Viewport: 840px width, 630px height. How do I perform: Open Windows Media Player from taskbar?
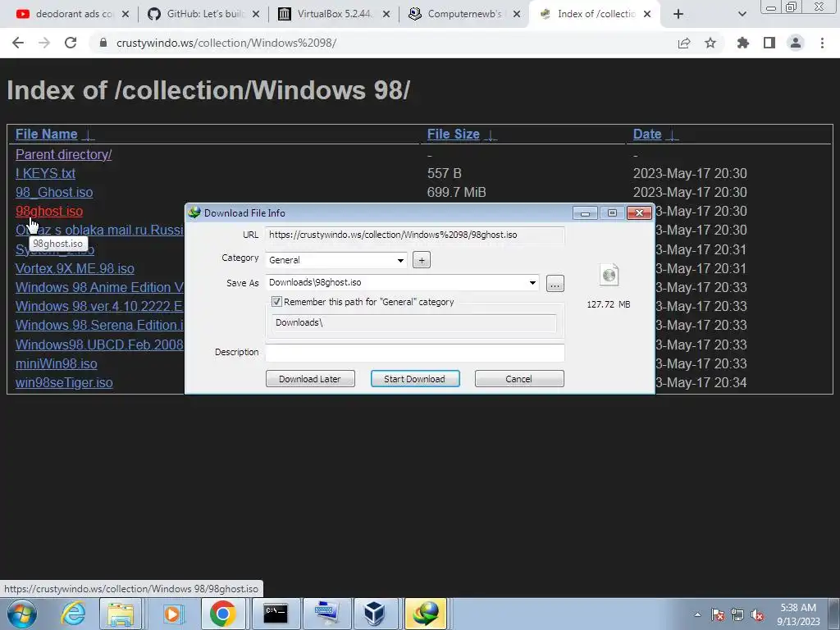[172, 614]
